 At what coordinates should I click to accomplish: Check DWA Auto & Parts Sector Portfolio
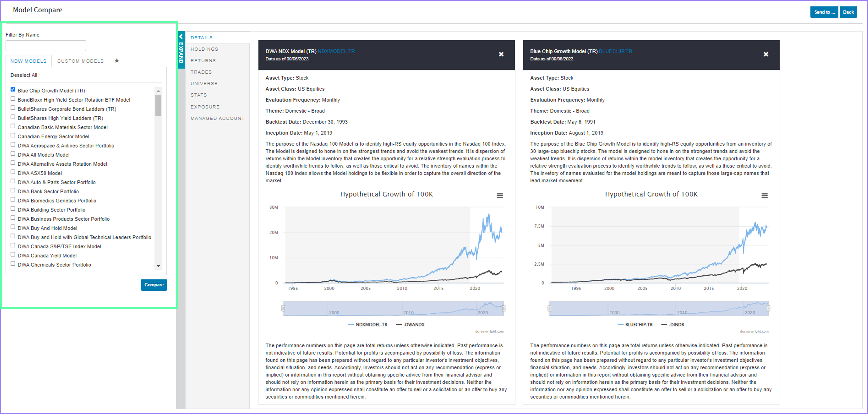[x=13, y=181]
